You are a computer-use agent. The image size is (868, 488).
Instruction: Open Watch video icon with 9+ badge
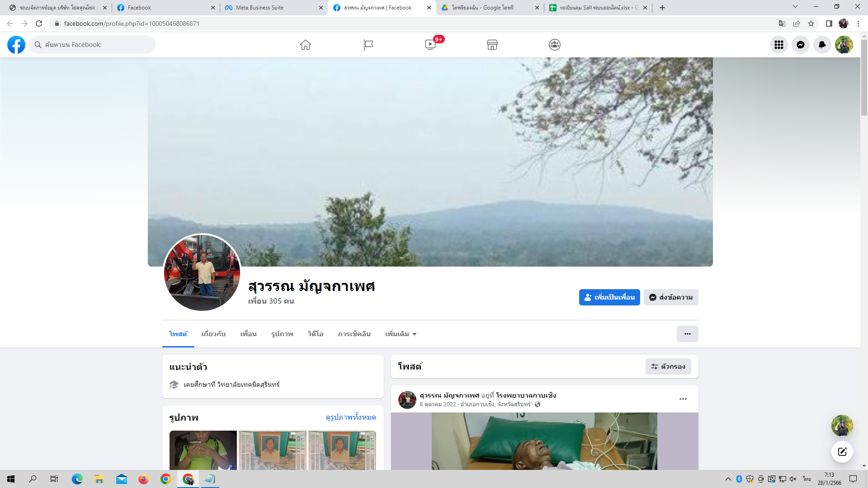point(430,45)
